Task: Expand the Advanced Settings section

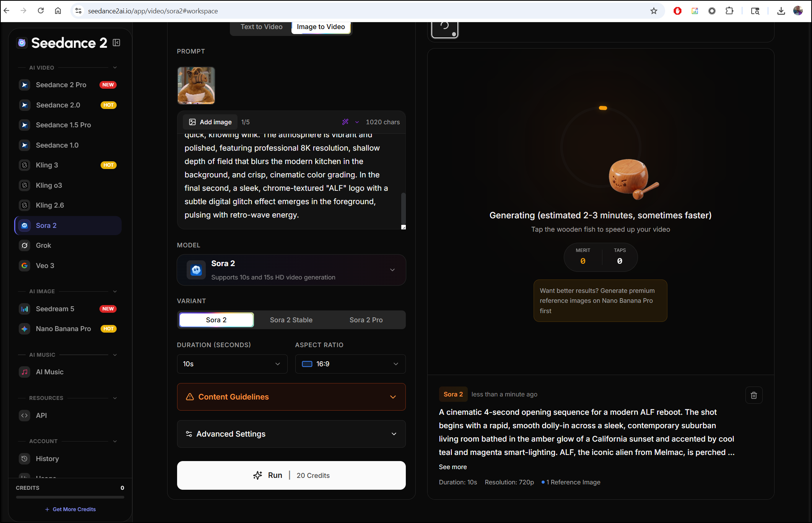Action: (x=291, y=434)
